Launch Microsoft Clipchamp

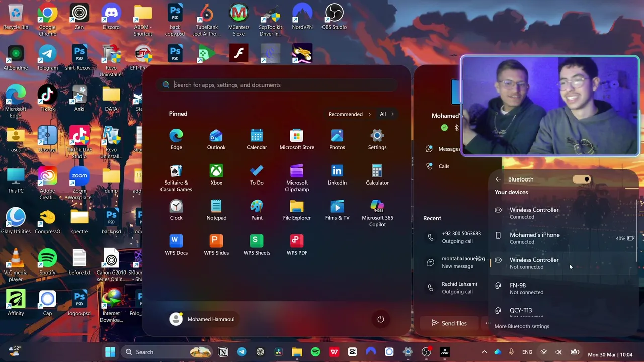coord(297,178)
